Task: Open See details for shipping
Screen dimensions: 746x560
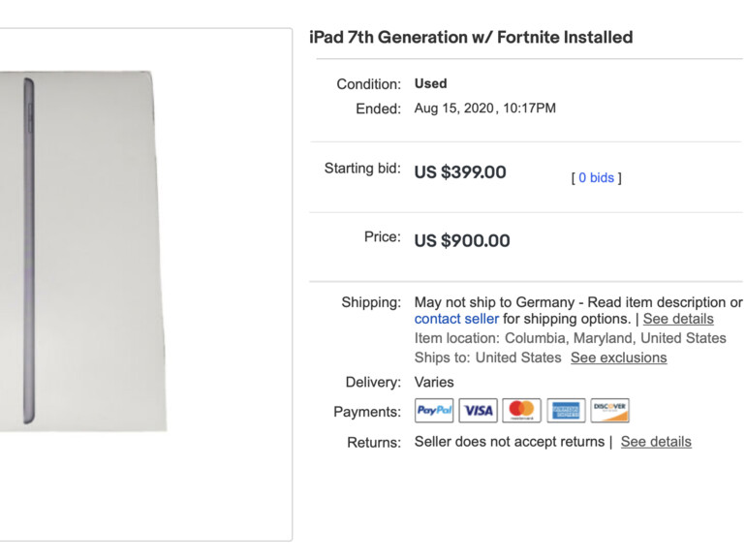Action: [x=678, y=319]
